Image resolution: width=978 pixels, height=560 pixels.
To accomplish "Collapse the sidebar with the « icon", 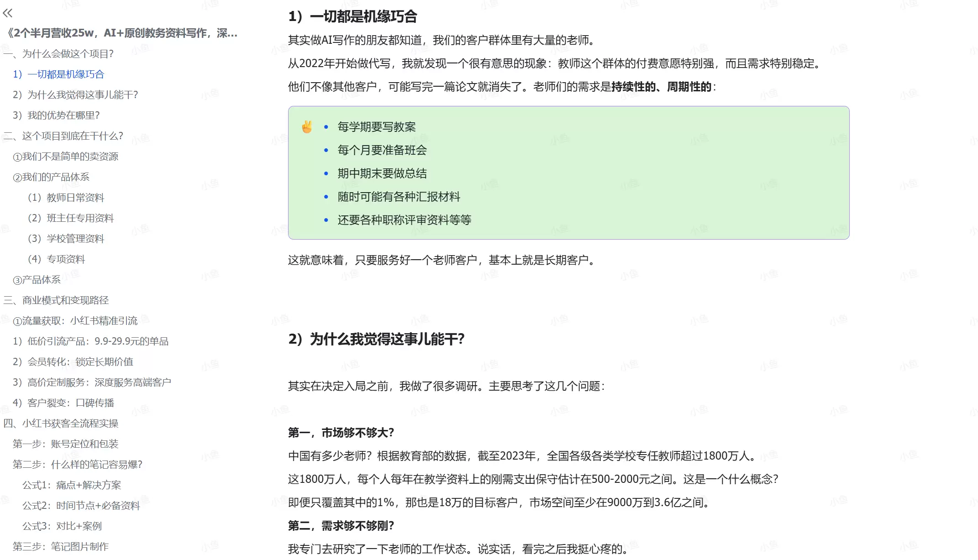I will [x=8, y=13].
